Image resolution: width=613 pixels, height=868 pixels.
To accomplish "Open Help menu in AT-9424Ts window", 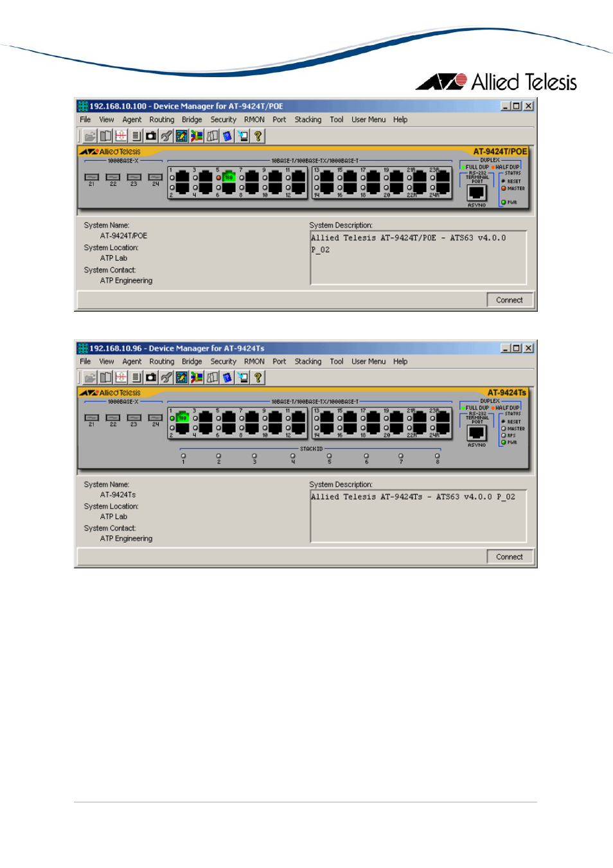I will click(x=400, y=361).
